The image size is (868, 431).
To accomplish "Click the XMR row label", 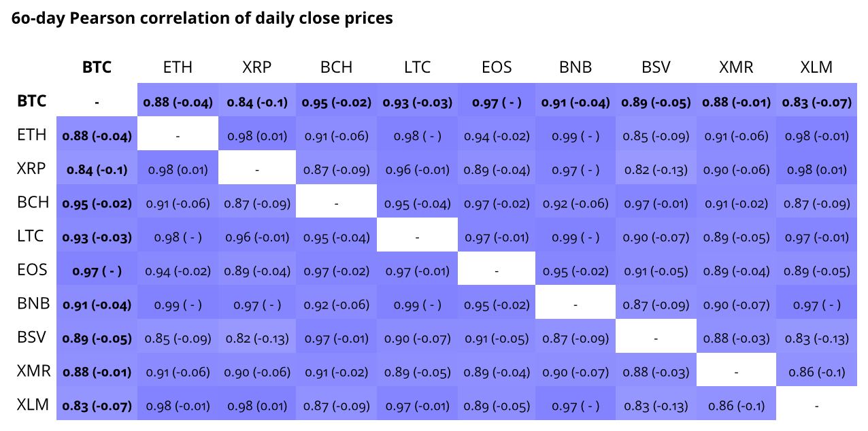I will [32, 371].
